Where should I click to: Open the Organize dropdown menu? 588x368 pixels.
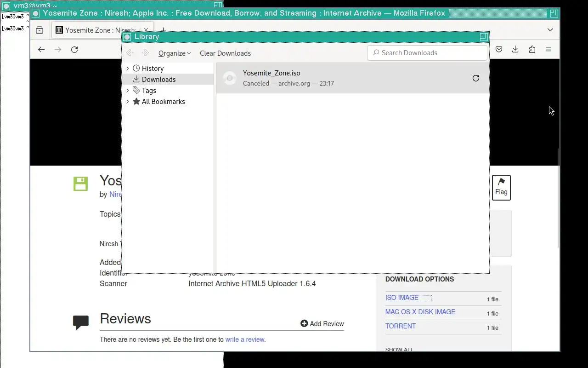[x=175, y=53]
